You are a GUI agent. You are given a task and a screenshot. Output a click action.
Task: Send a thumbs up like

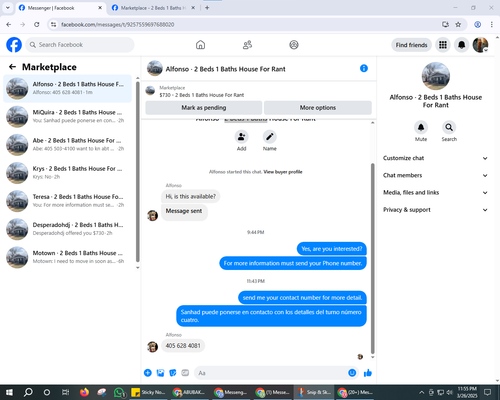(x=368, y=373)
